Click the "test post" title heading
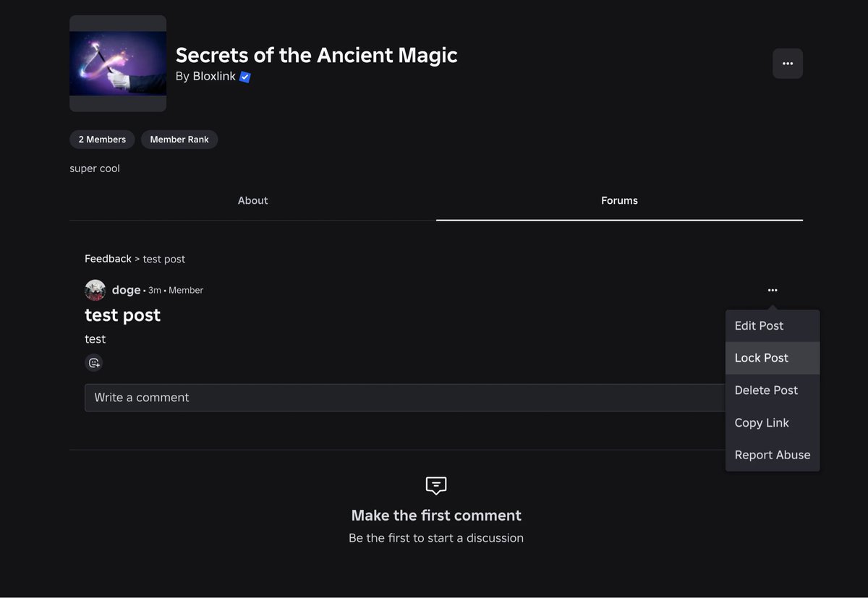 point(123,315)
